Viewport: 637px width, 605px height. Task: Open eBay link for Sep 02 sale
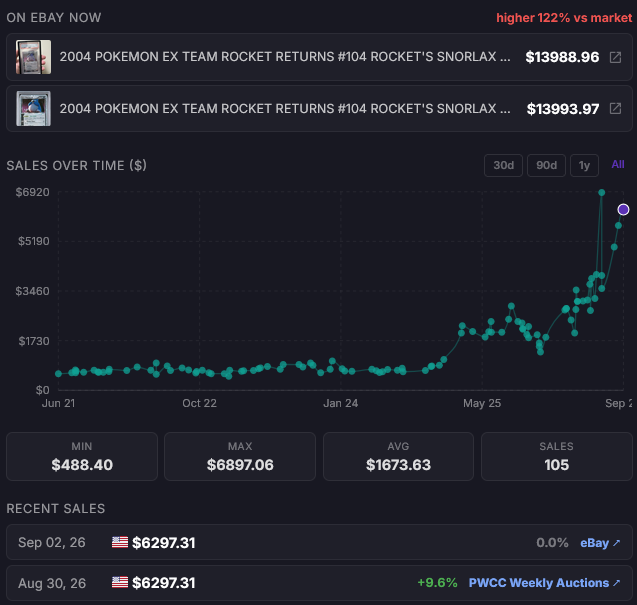click(x=600, y=543)
